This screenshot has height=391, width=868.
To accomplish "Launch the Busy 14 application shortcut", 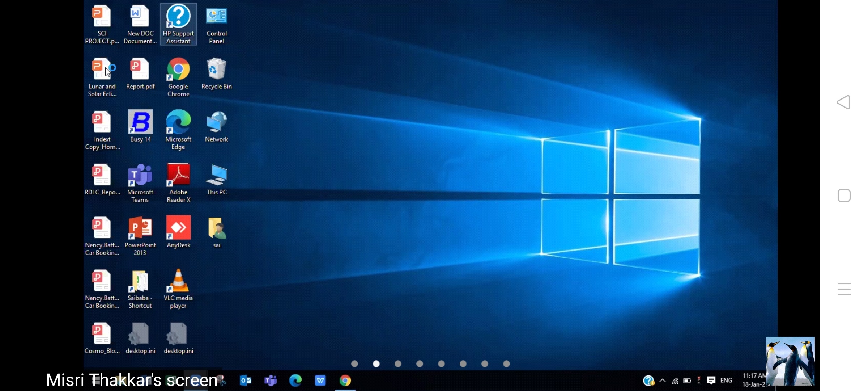I will point(140,126).
